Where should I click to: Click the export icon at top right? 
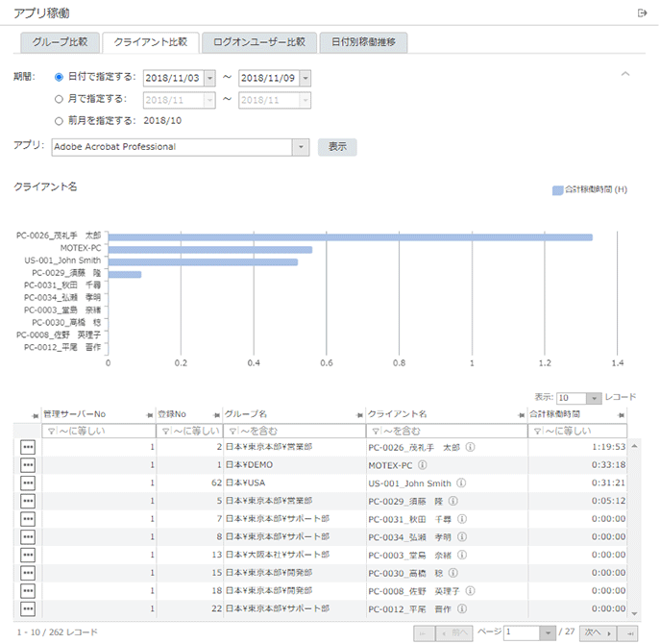pos(642,12)
